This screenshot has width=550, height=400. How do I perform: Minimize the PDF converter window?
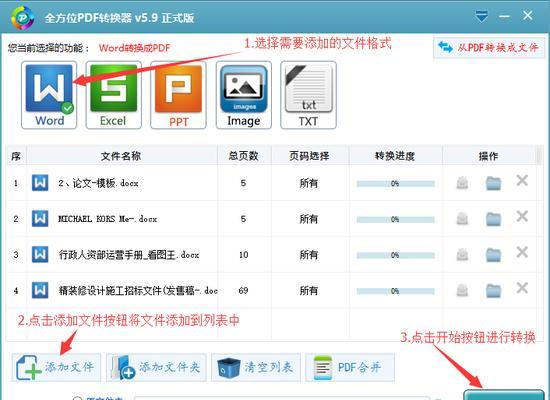(504, 16)
